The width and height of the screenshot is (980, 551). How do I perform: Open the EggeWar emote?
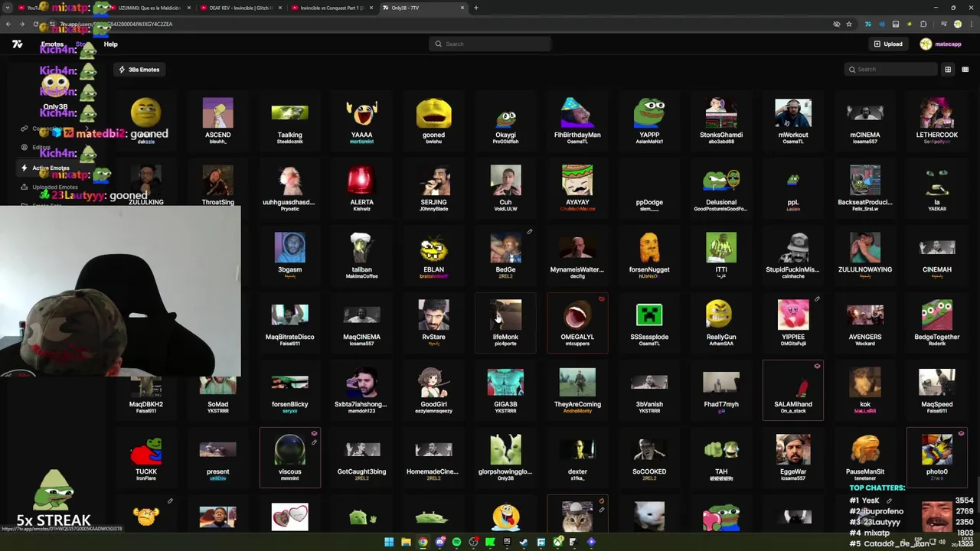point(793,458)
